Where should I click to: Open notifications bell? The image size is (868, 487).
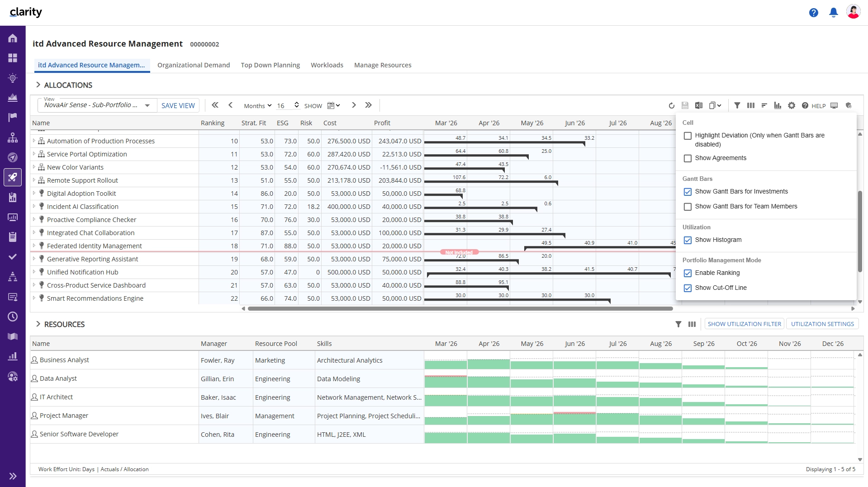833,13
